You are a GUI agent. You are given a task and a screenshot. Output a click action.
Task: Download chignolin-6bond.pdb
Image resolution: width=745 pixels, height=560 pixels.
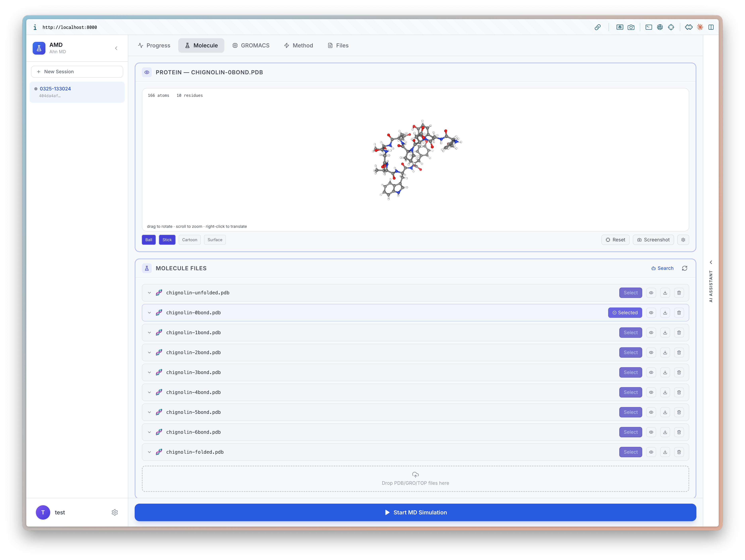pyautogui.click(x=665, y=432)
